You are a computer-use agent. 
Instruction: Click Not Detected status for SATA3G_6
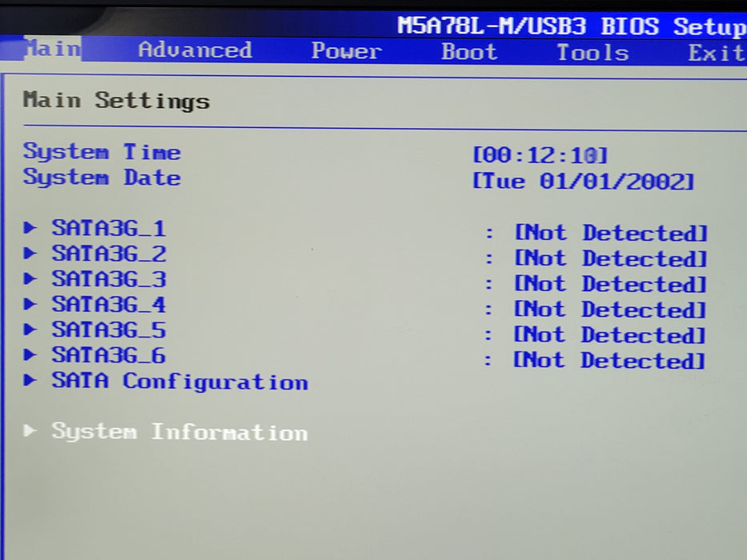pyautogui.click(x=609, y=361)
